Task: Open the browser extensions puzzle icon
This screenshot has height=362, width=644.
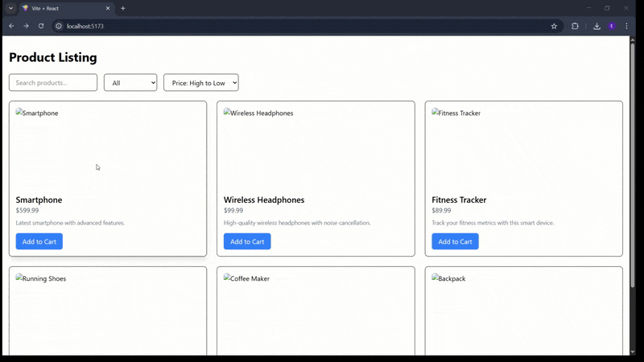Action: click(575, 26)
